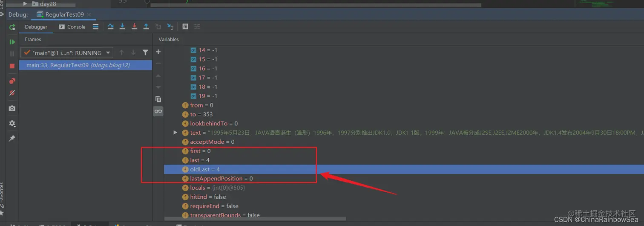The height and width of the screenshot is (226, 644).
Task: Remove watch with minus icon
Action: (x=158, y=64)
